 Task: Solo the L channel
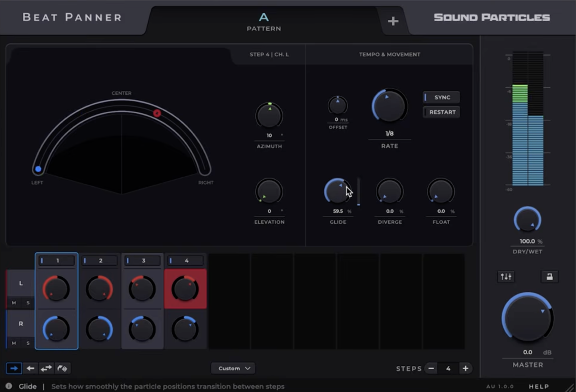[x=28, y=303]
